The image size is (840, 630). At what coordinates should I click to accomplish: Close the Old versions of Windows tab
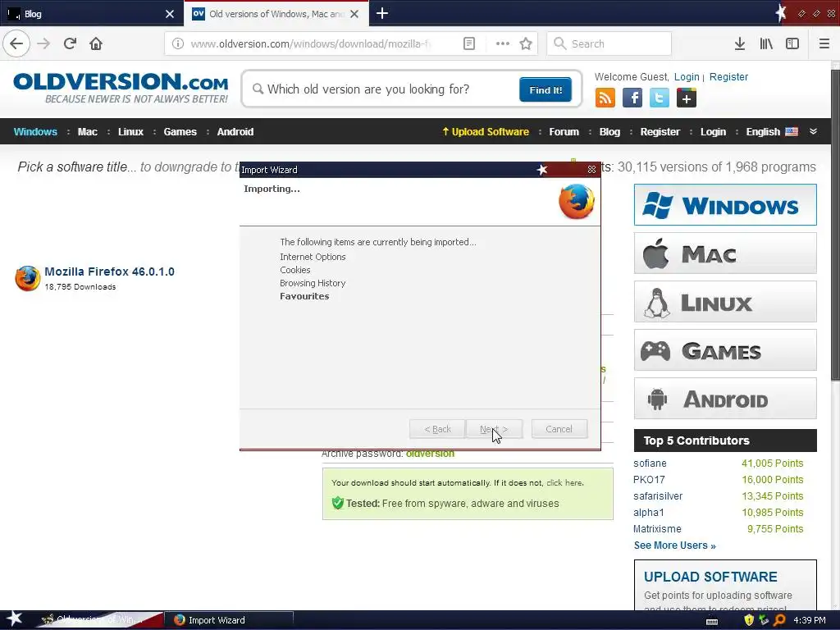[354, 14]
